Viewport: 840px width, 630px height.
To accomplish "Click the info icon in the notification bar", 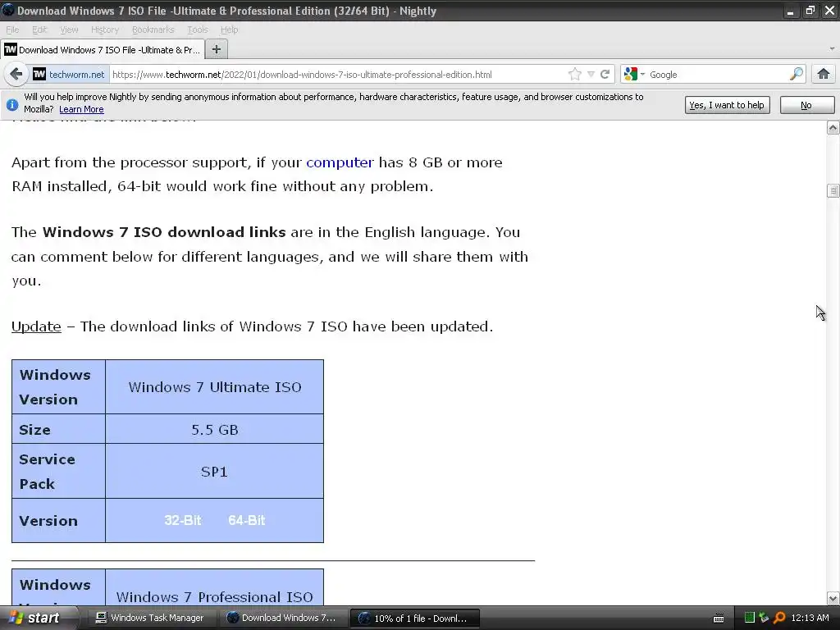I will point(12,104).
